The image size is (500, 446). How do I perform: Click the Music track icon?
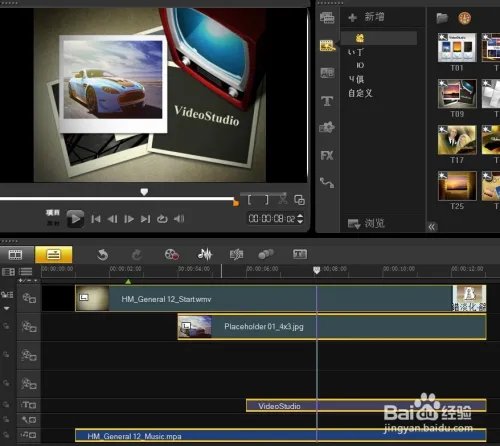click(x=29, y=435)
